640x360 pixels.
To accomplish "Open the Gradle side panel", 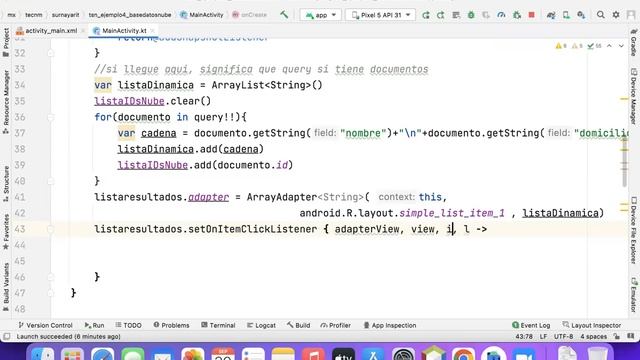I will 633,42.
